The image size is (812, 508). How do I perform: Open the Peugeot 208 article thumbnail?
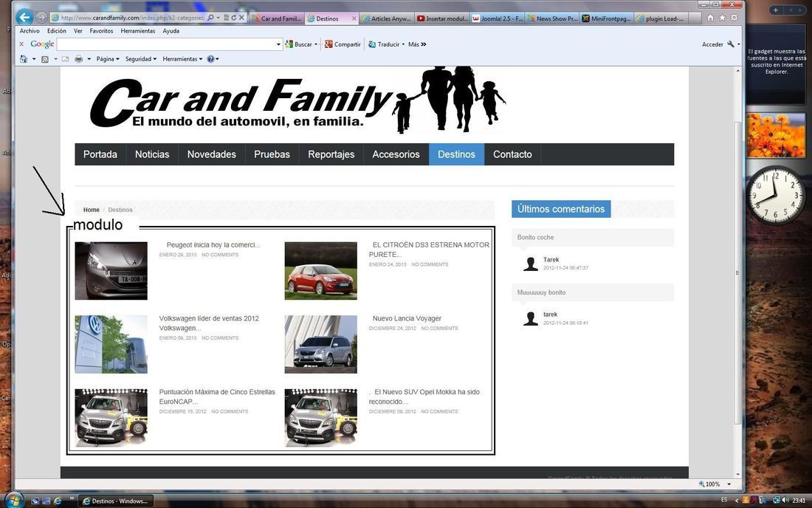pyautogui.click(x=111, y=271)
